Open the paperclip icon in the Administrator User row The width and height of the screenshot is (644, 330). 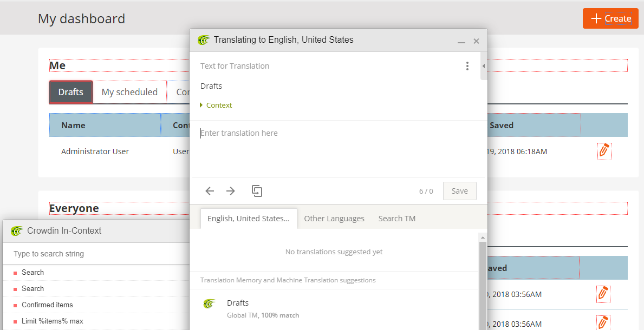[604, 151]
